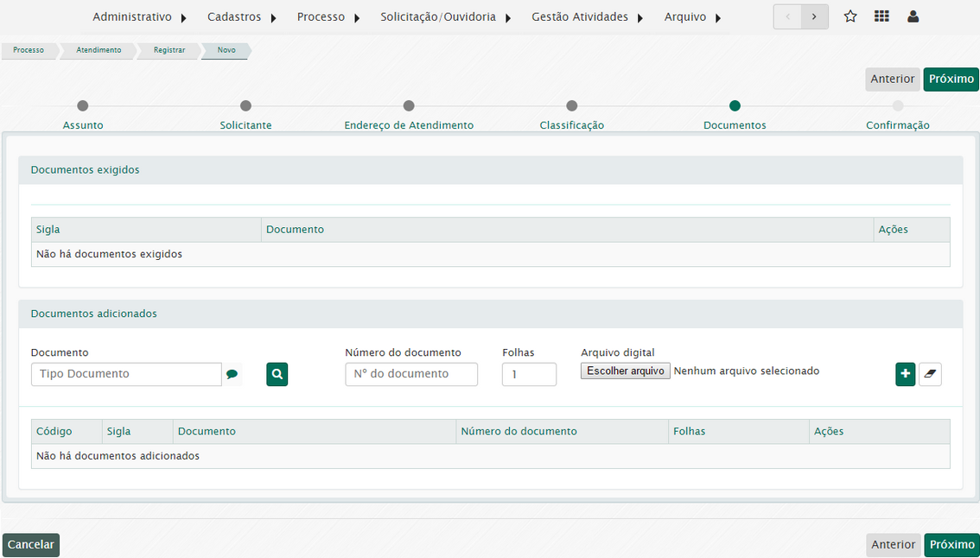Click the forward navigation arrow

tap(814, 16)
